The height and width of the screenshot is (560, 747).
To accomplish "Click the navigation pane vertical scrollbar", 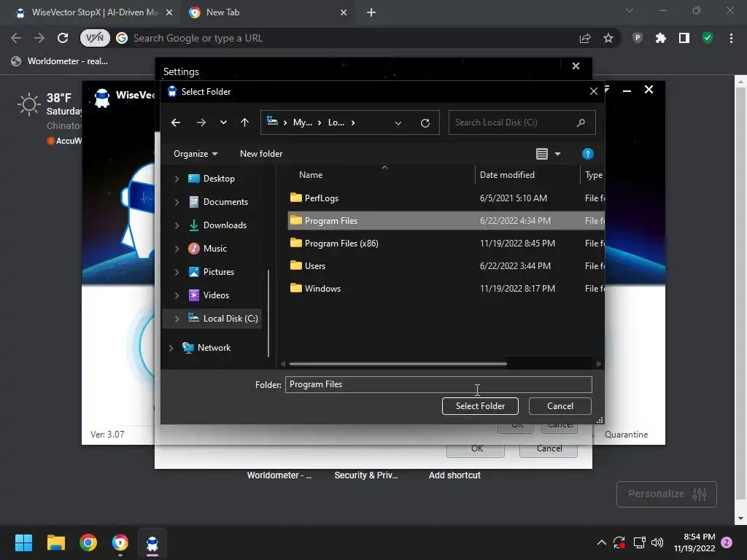I will (268, 314).
